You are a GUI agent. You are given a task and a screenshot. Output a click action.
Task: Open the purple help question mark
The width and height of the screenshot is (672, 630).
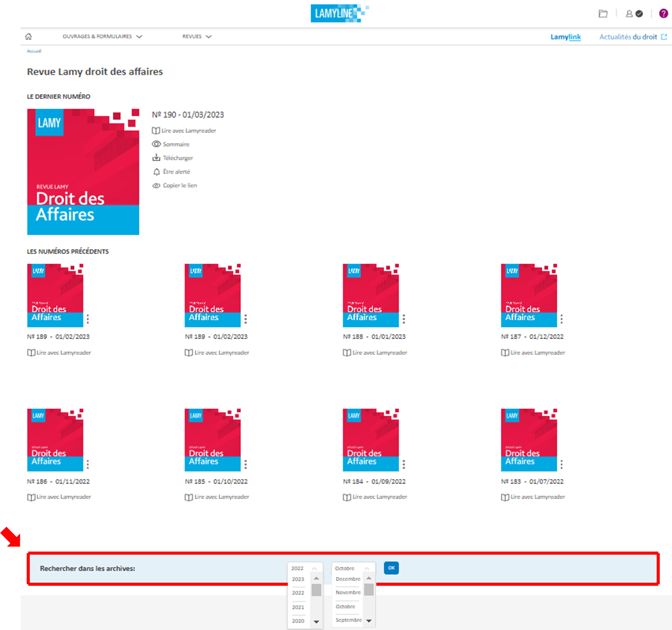(663, 14)
